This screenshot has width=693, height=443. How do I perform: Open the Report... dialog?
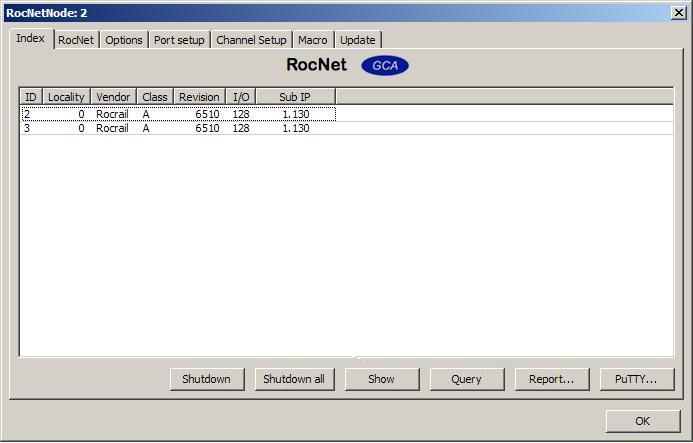click(x=551, y=379)
